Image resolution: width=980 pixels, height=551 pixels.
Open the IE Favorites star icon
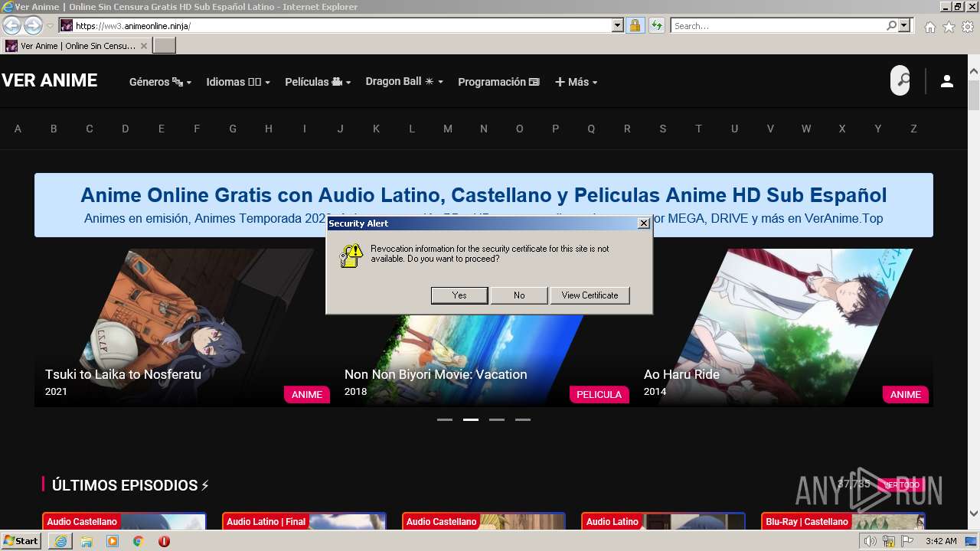pos(949,27)
